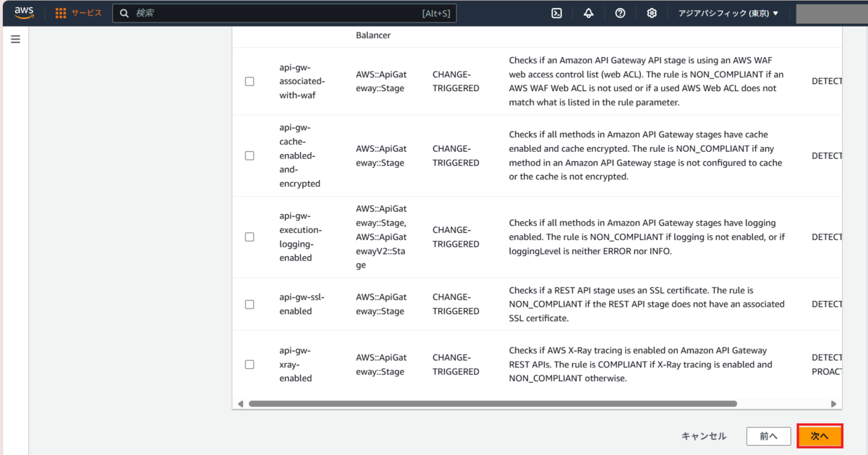
Task: Click the 前へ previous button
Action: (769, 436)
